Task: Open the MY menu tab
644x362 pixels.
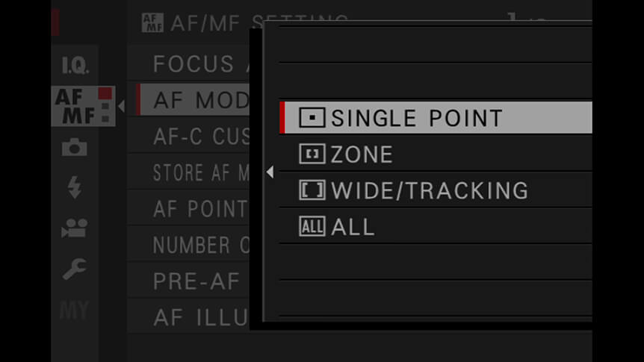Action: click(75, 310)
